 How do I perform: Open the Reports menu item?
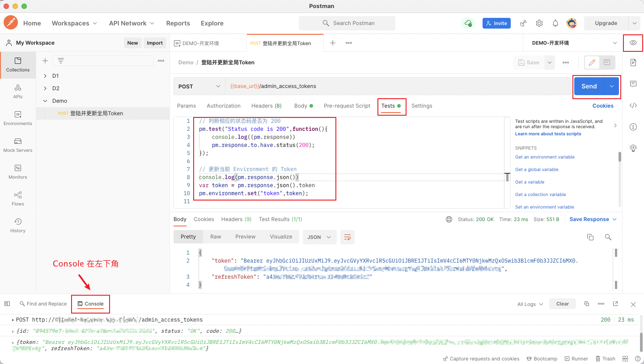click(178, 23)
